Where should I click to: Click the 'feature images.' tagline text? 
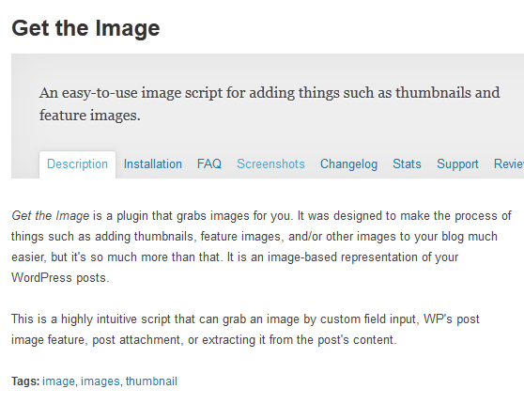90,116
